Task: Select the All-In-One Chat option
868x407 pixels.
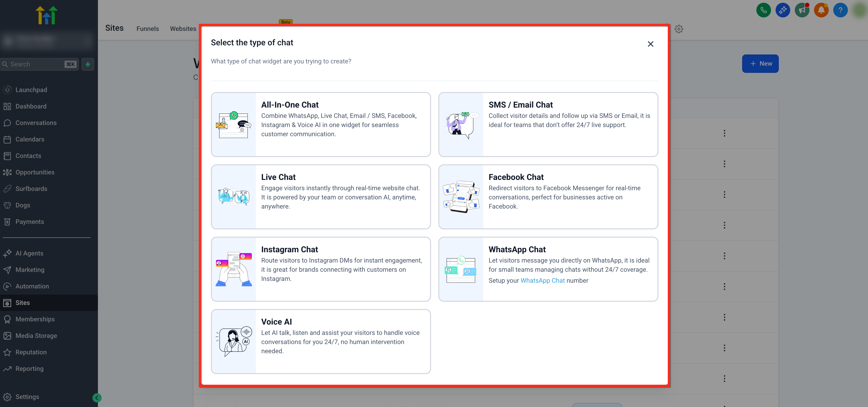Action: (321, 125)
